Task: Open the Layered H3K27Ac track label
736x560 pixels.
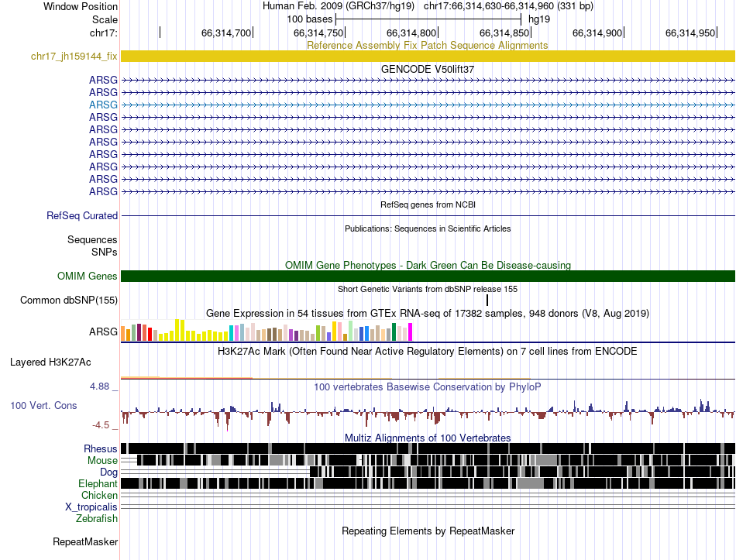Action: tap(50, 362)
